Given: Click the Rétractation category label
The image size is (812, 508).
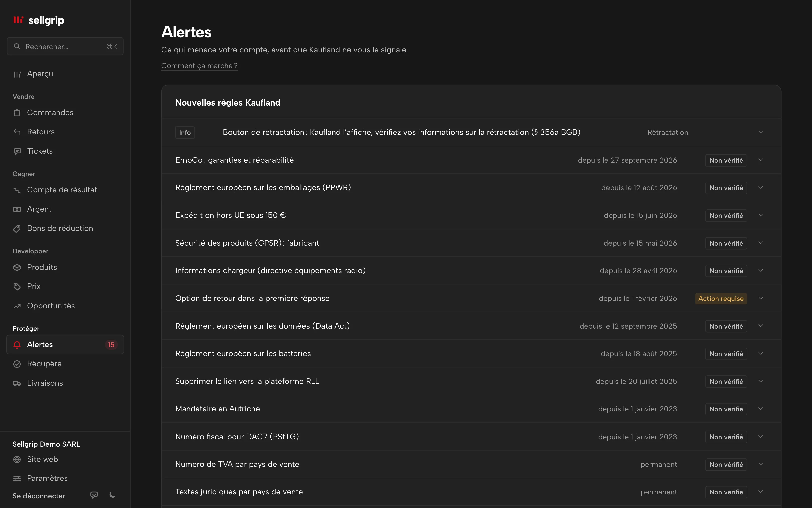Looking at the screenshot, I should tap(668, 133).
